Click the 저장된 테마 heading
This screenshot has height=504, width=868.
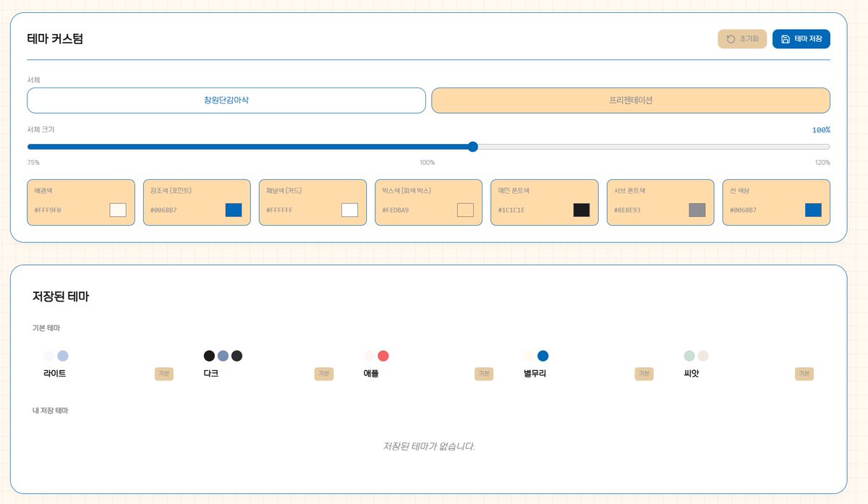(61, 296)
